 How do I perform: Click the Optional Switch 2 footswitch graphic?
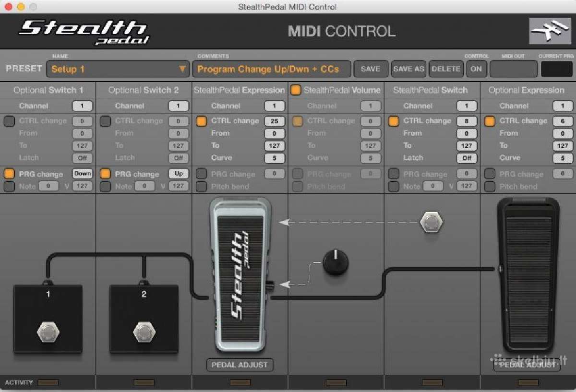[144, 319]
